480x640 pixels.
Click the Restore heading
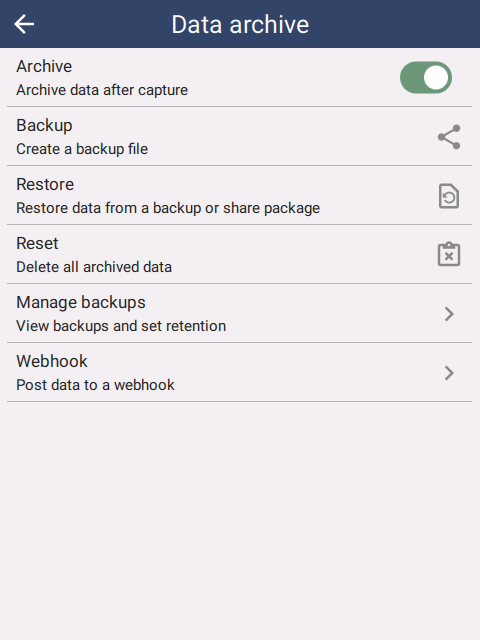[x=45, y=184]
